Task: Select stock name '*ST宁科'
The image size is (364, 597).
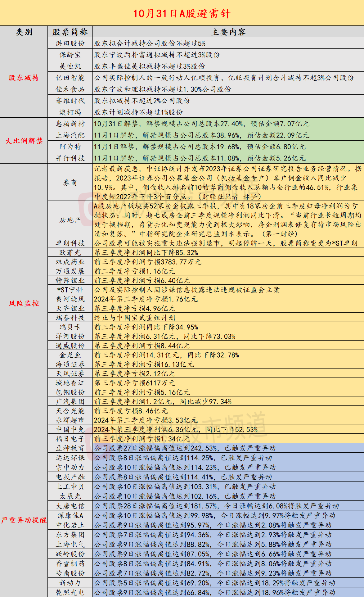Action: point(70,290)
